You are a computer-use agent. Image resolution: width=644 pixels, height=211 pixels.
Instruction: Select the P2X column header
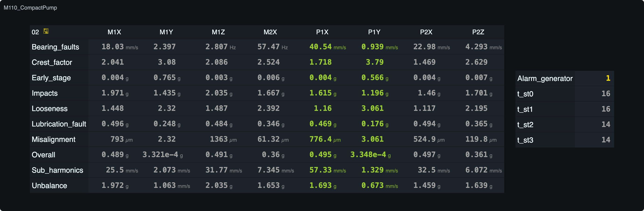point(426,32)
